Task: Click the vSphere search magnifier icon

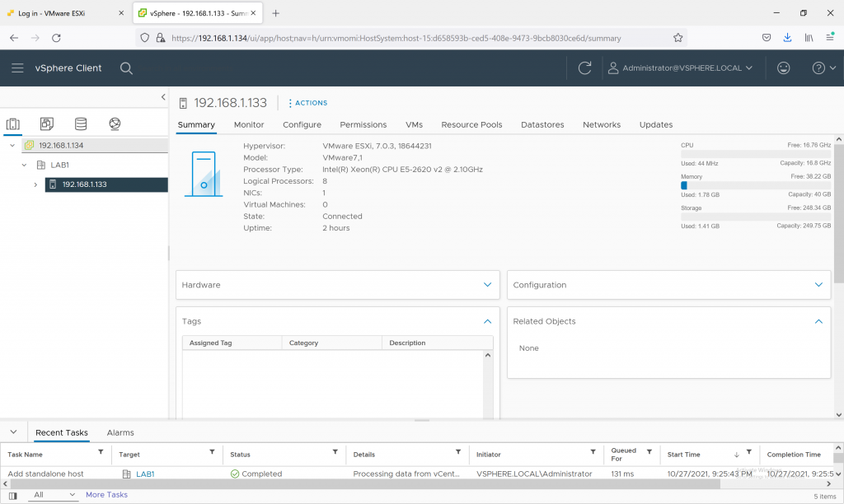Action: point(126,68)
